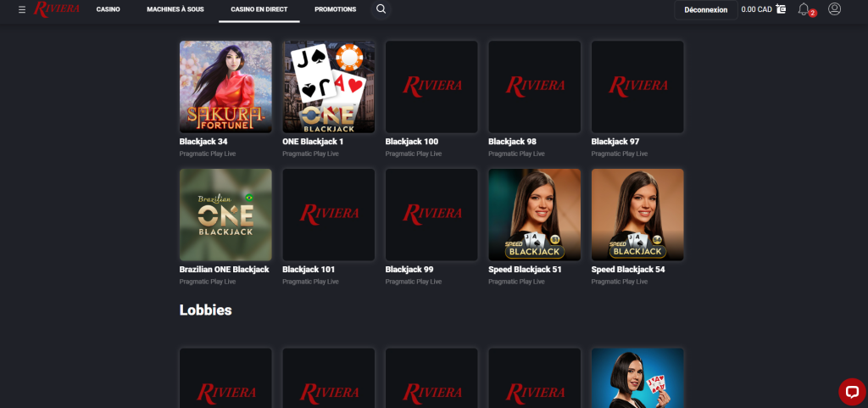Click the Blackjack 100 title text
Image resolution: width=868 pixels, height=408 pixels.
click(x=412, y=142)
